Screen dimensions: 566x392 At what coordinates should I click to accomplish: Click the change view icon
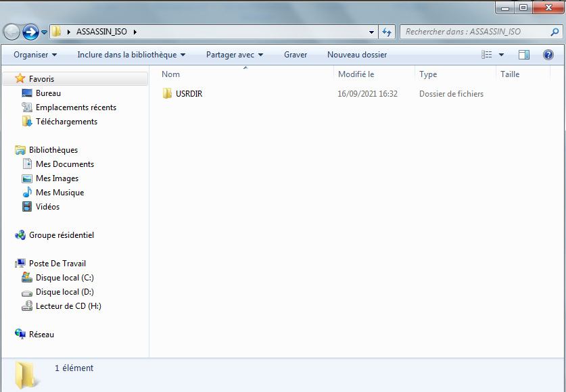coord(486,55)
